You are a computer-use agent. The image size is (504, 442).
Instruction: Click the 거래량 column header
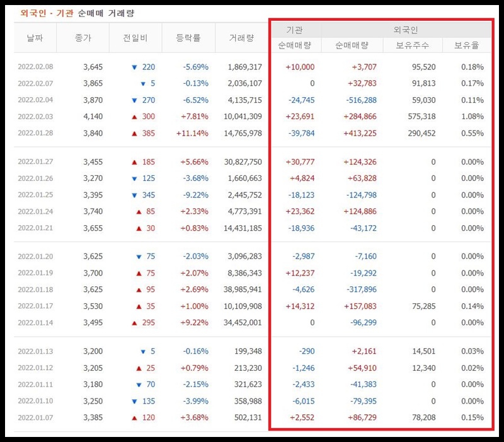click(x=241, y=38)
